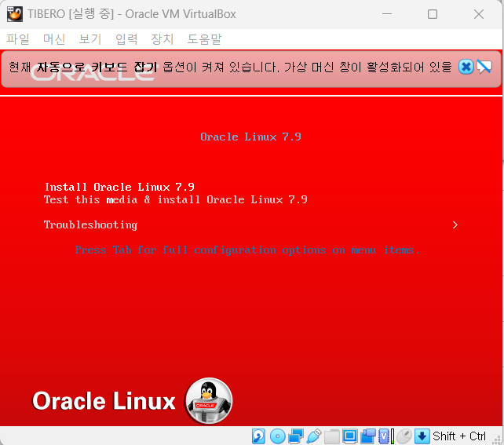Click the optical disc status icon
504x445 pixels.
point(278,436)
